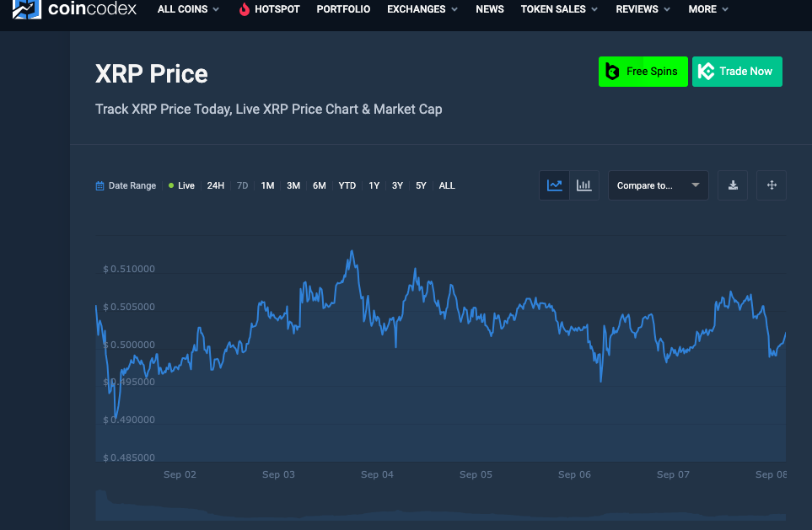Expand the Reviews menu
Image resolution: width=812 pixels, height=530 pixels.
(643, 9)
